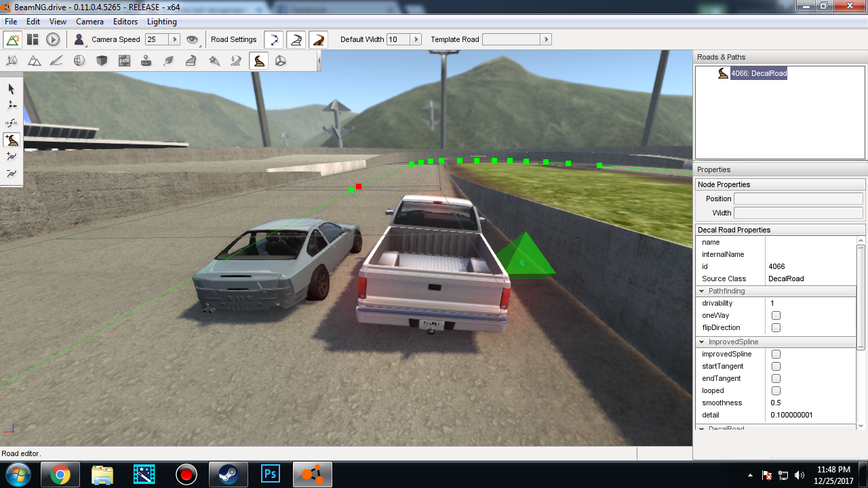Image resolution: width=868 pixels, height=488 pixels.
Task: Open Photoshop from the taskbar
Action: pyautogui.click(x=271, y=474)
